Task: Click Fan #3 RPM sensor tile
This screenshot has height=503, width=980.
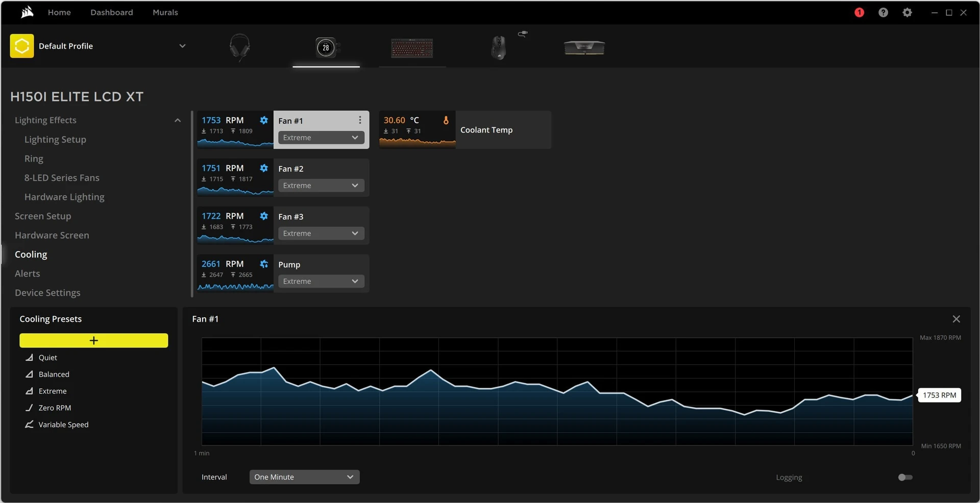Action: click(235, 225)
